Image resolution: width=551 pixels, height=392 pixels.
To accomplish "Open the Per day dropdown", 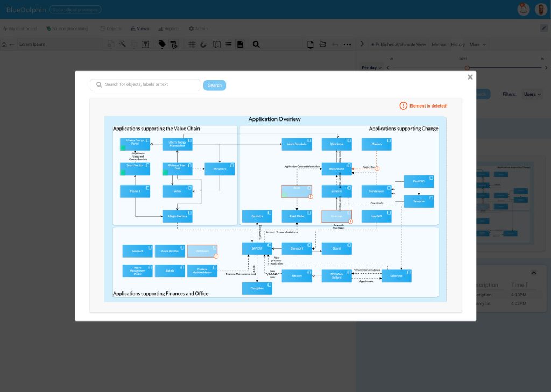I will click(x=371, y=68).
